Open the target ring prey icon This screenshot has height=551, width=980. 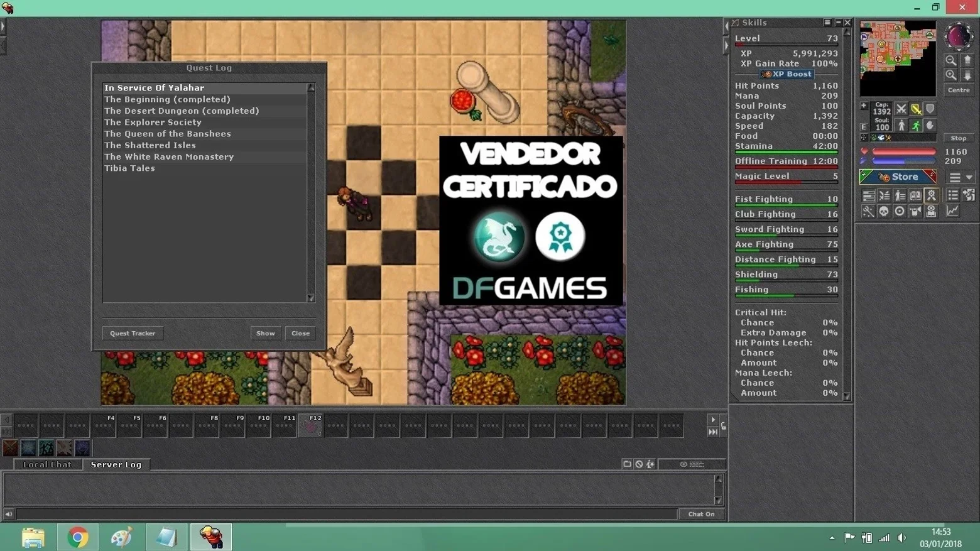(900, 211)
